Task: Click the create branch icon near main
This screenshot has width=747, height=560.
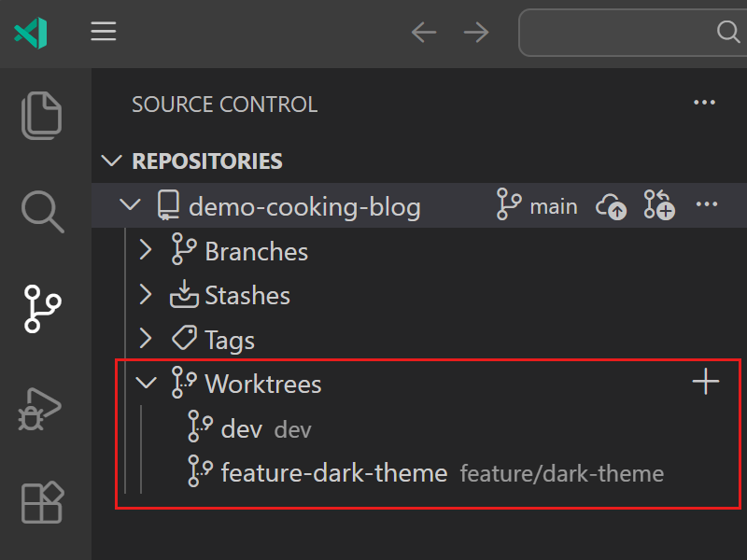Action: pyautogui.click(x=659, y=206)
